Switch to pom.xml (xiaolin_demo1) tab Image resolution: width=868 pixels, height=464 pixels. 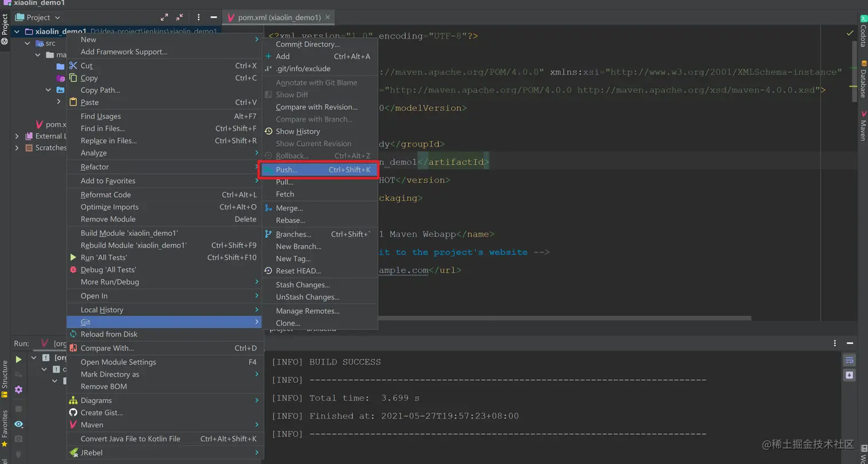[278, 17]
